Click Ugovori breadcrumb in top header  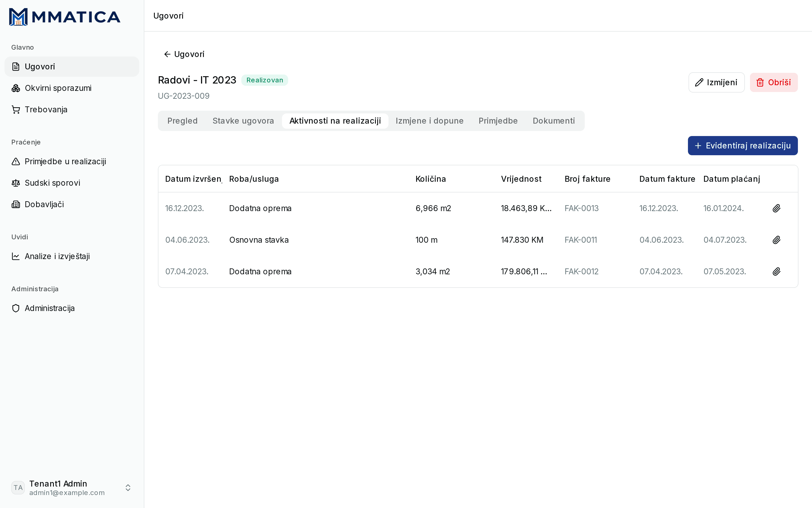168,16
